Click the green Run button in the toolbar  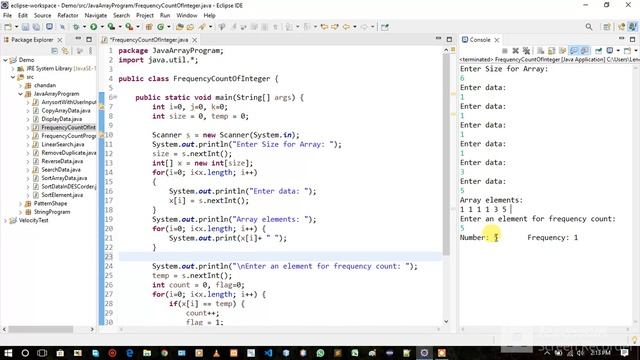tap(93, 27)
